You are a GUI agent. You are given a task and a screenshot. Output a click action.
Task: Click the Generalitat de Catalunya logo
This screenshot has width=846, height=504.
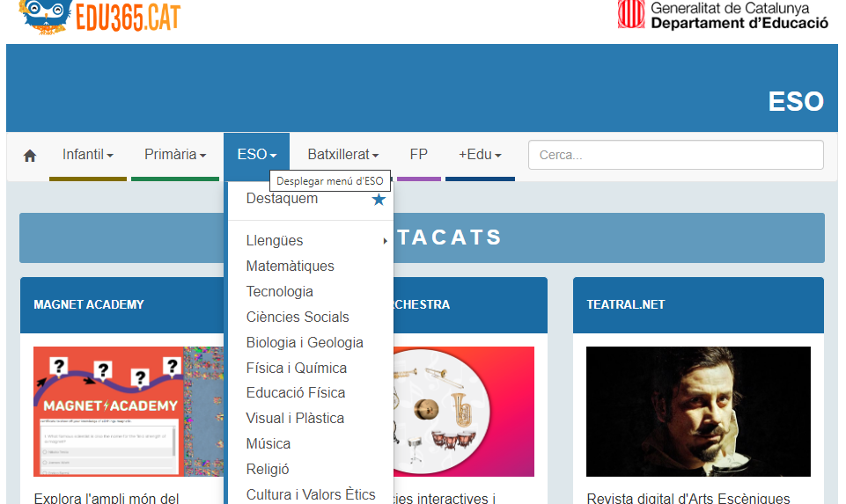coord(723,15)
